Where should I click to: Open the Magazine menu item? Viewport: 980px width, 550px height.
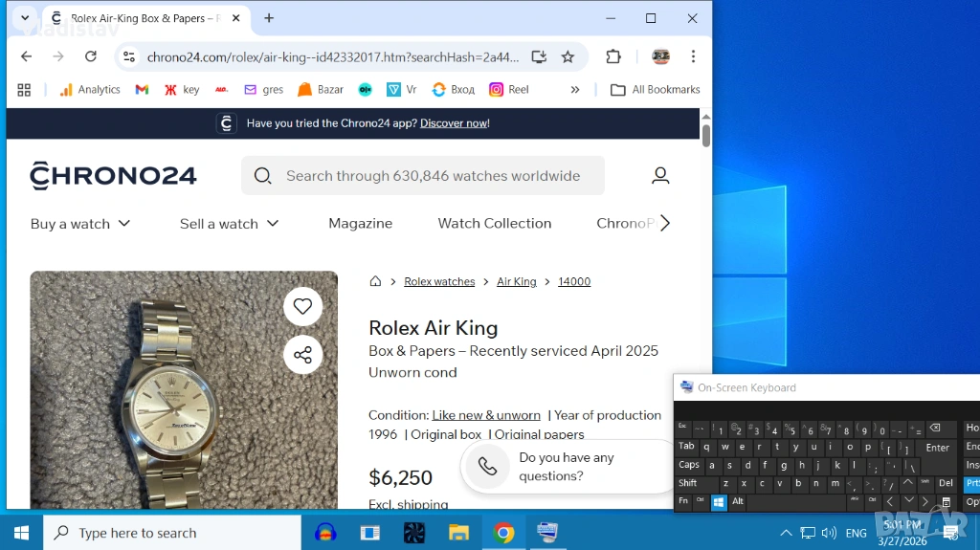pyautogui.click(x=360, y=223)
